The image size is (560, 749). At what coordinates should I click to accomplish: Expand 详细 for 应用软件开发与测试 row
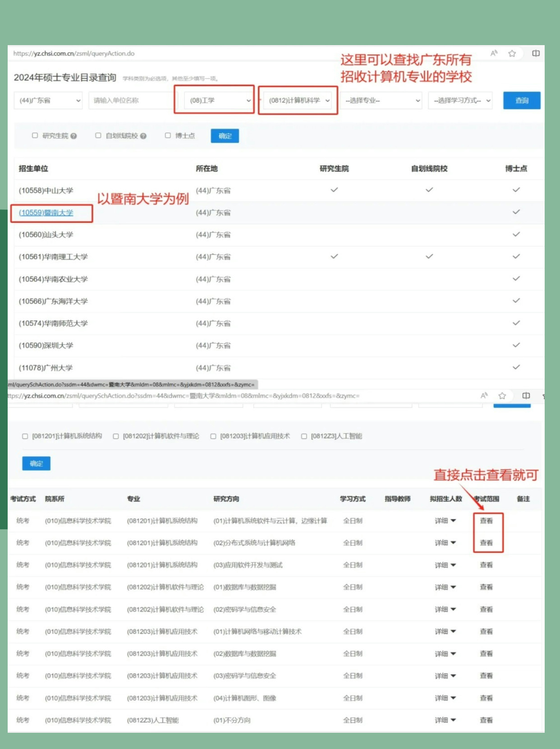point(445,565)
